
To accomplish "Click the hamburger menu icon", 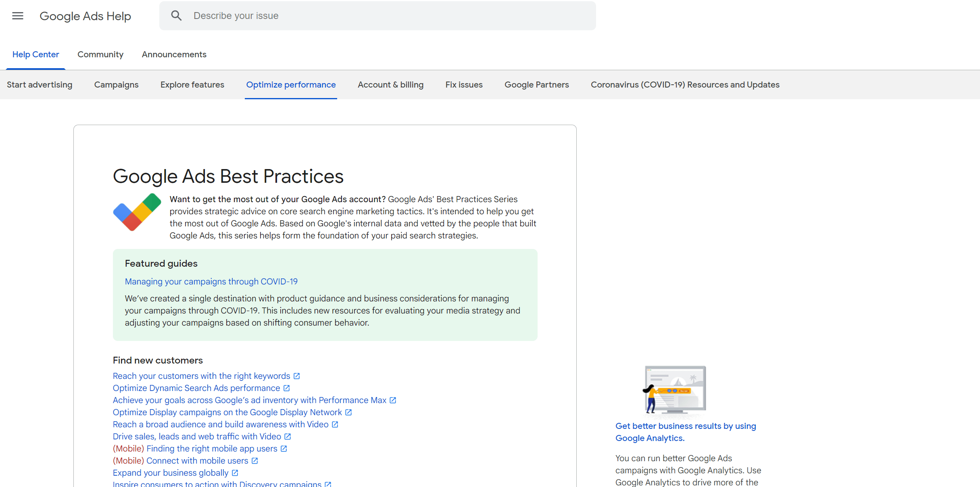I will click(17, 16).
